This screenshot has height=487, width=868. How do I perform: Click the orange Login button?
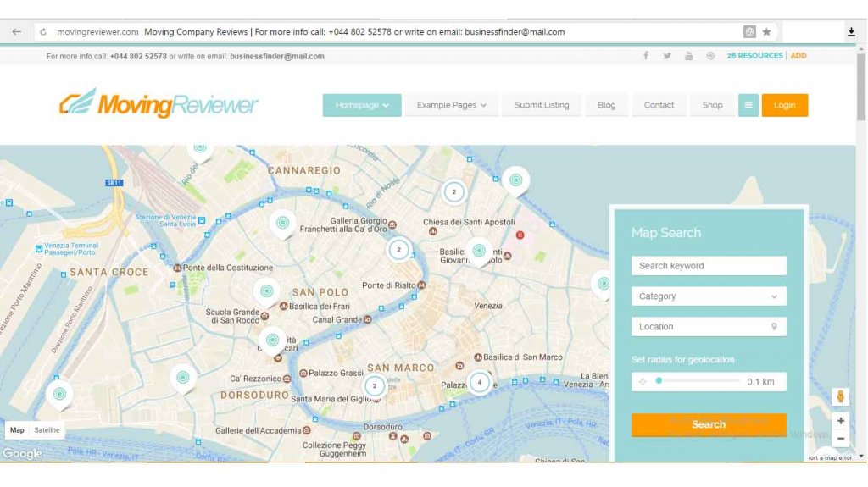click(784, 105)
